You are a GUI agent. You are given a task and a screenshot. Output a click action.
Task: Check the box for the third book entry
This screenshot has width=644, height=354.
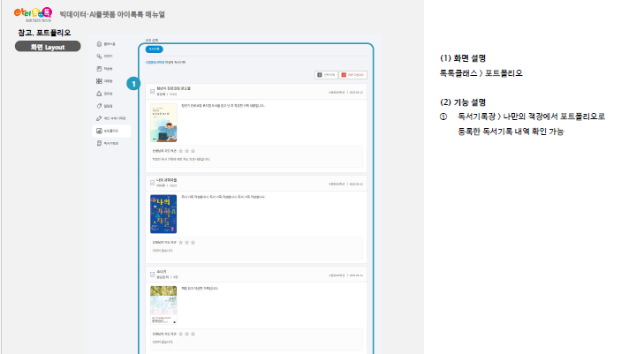tap(153, 273)
